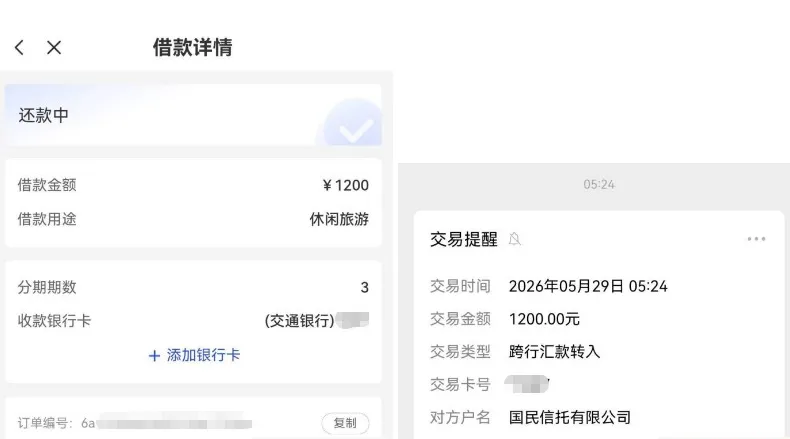This screenshot has height=439, width=790.
Task: Select the 国民信托有限公司 counterparty name
Action: tap(570, 417)
